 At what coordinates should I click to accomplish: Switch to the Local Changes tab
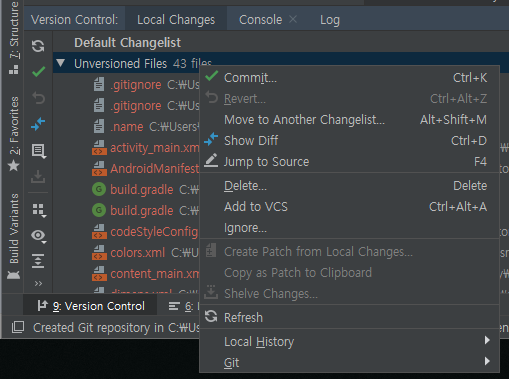coord(176,20)
